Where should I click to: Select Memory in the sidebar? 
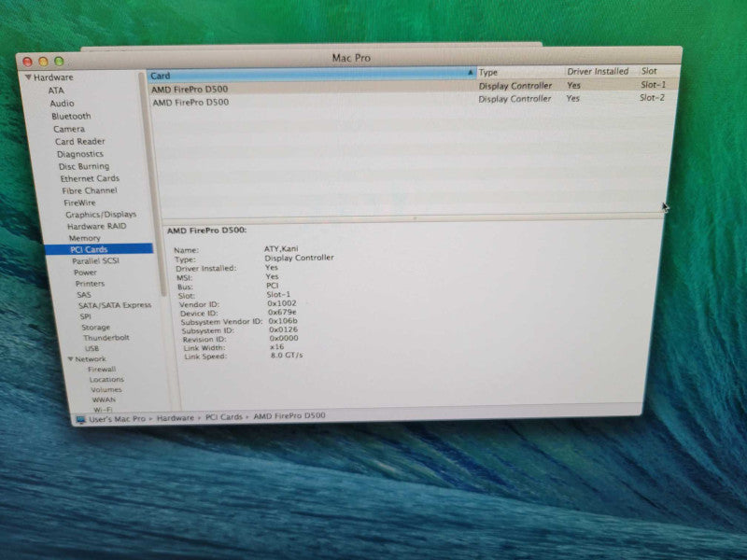coord(84,238)
